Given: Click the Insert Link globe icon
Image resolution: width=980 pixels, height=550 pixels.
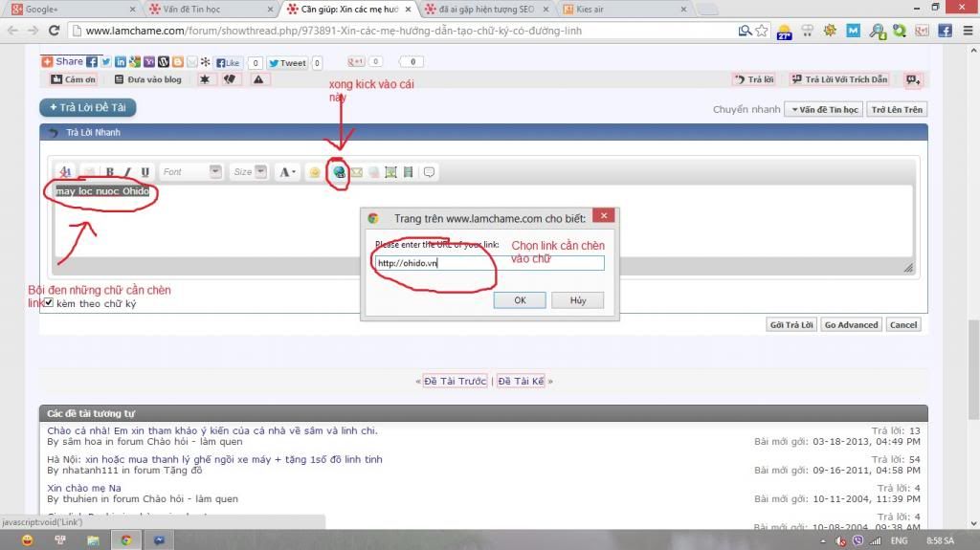Looking at the screenshot, I should click(x=337, y=173).
